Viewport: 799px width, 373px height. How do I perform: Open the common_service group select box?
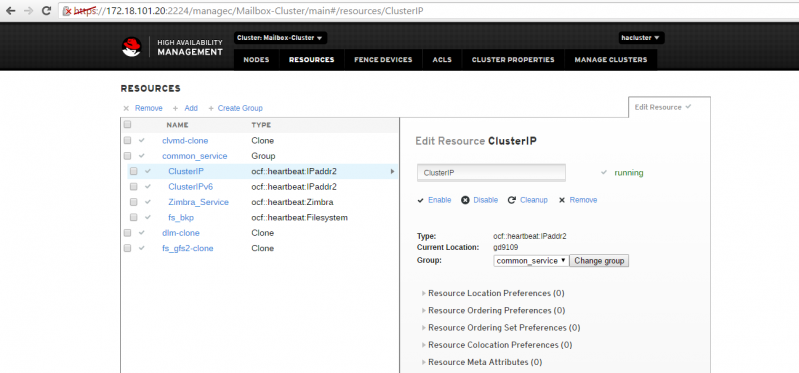[531, 260]
